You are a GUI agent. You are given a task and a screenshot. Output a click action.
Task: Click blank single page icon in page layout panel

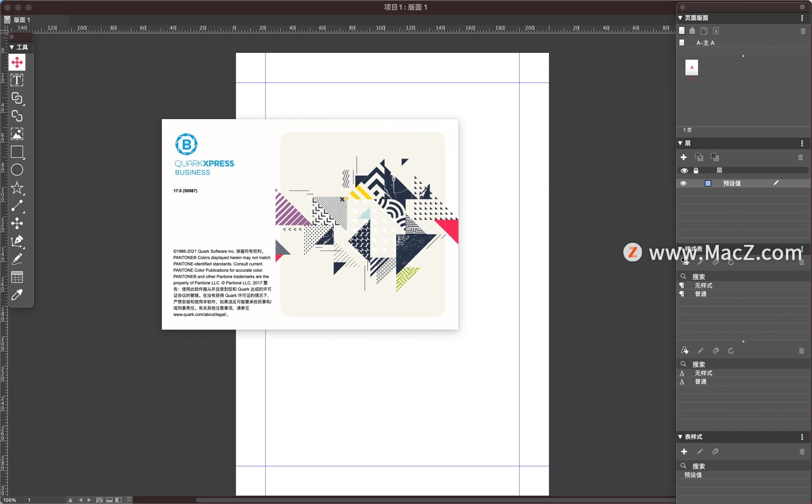[x=682, y=31]
